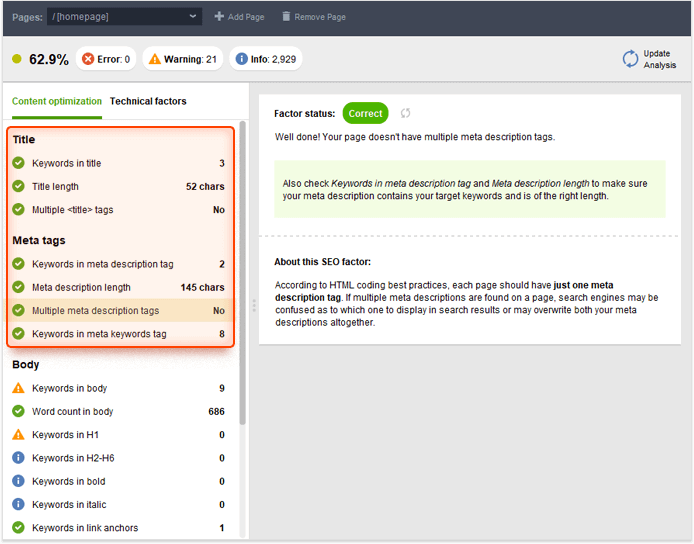Click the info icon beside Keywords in bold
694x544 pixels.
click(18, 481)
